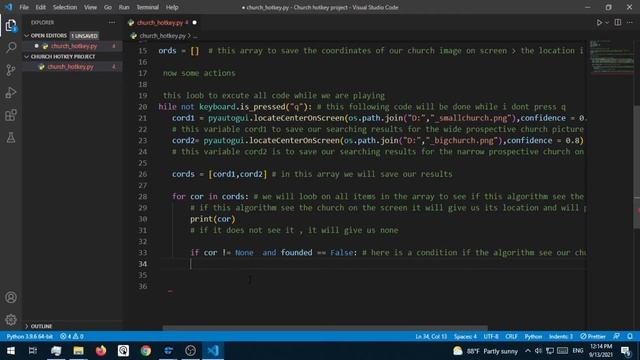Open the Manage gear icon
640x360 pixels.
(x=11, y=320)
